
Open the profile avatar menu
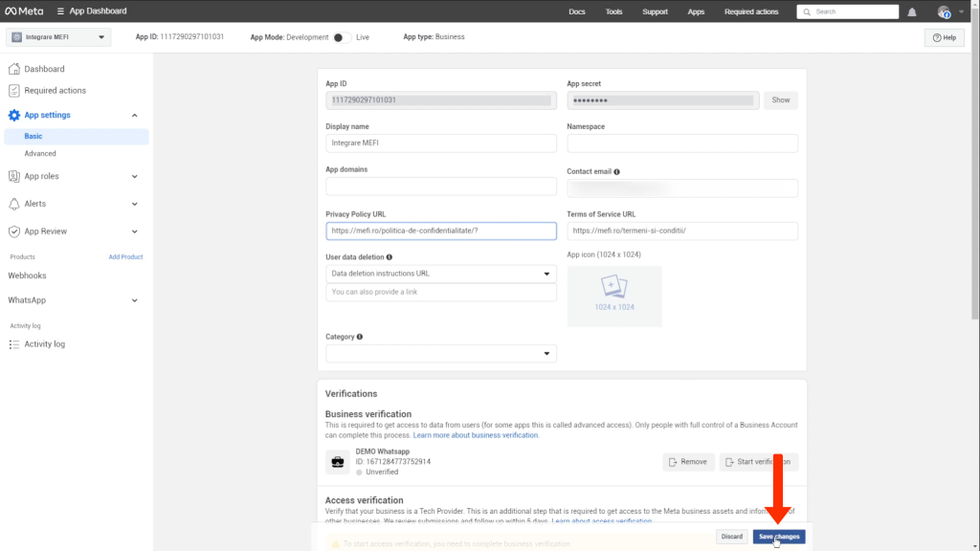tap(944, 11)
